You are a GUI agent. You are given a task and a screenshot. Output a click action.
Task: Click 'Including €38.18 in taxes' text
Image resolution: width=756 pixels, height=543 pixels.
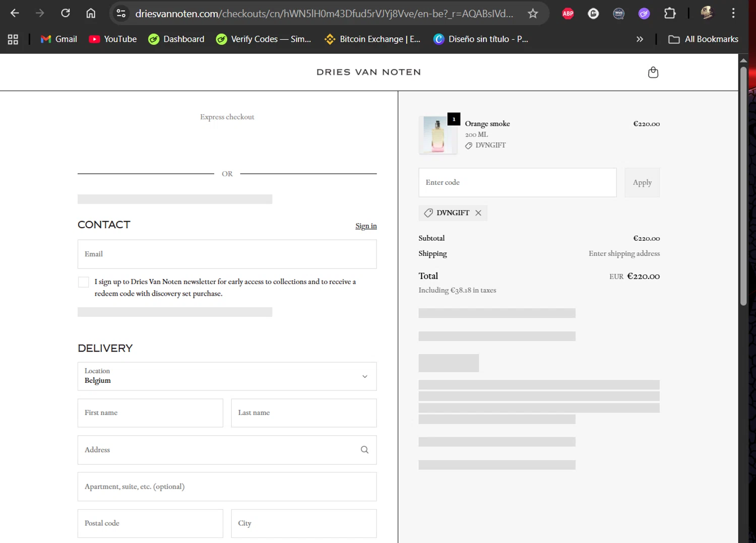(457, 290)
